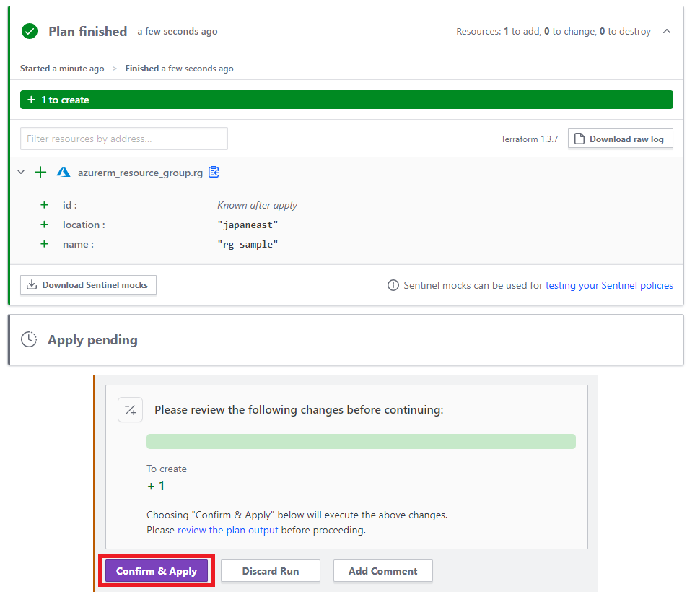Click the Resources: 1 to add summary text
The image size is (700, 610).
tap(554, 32)
